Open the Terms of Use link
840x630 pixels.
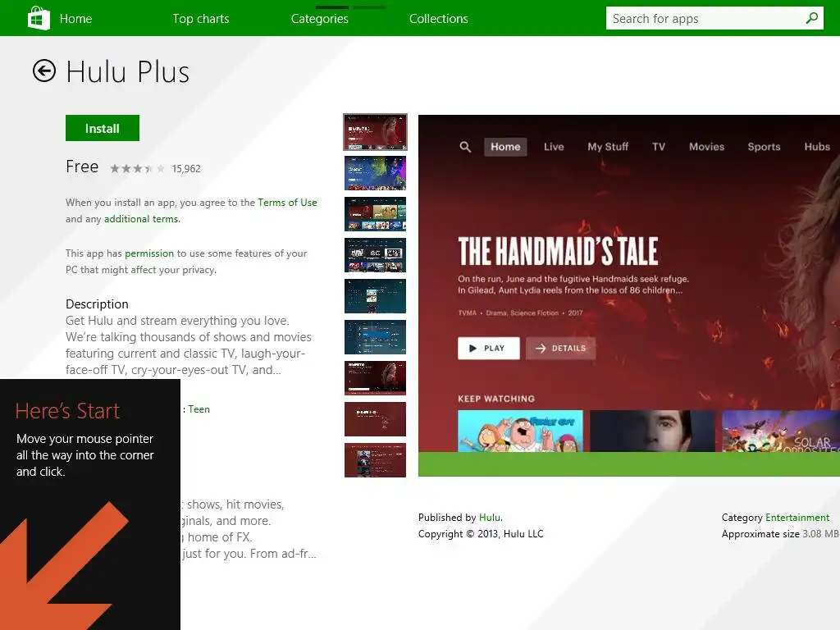(x=287, y=203)
